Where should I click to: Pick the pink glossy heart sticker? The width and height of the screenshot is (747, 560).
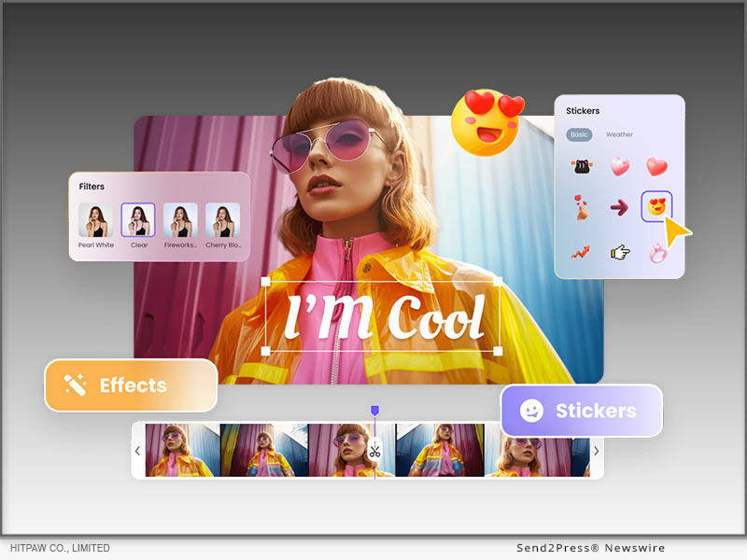(x=619, y=167)
